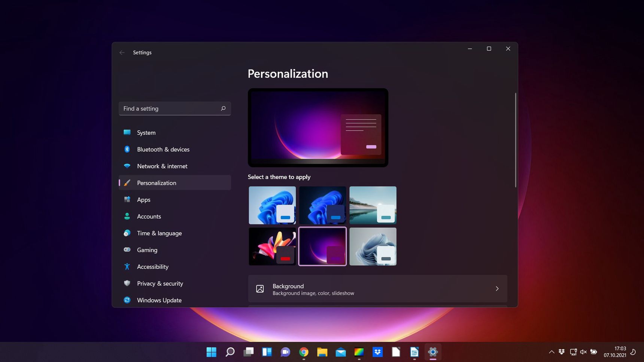Viewport: 644px width, 362px height.
Task: Open the Teams Chat taskbar icon
Action: pyautogui.click(x=285, y=352)
